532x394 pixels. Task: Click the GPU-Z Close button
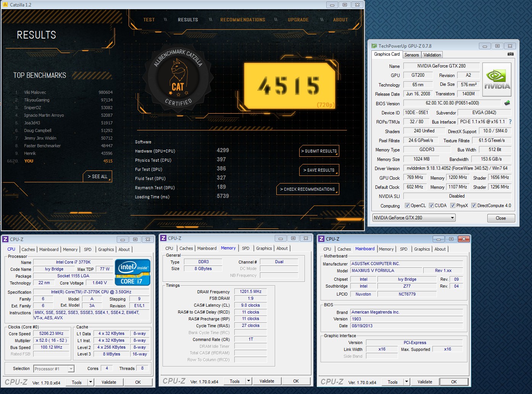pyautogui.click(x=501, y=218)
